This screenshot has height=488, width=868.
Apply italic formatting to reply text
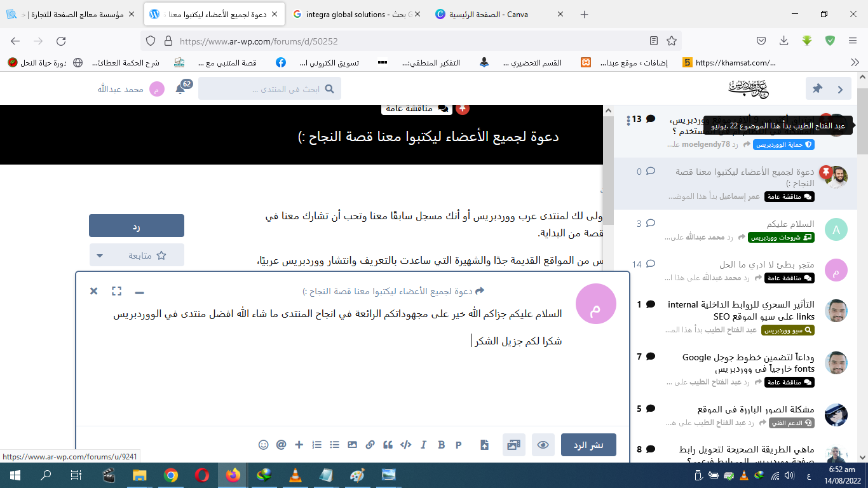[424, 445]
